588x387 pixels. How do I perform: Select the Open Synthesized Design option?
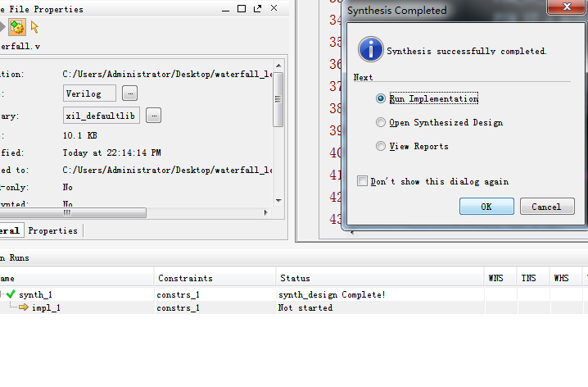381,122
